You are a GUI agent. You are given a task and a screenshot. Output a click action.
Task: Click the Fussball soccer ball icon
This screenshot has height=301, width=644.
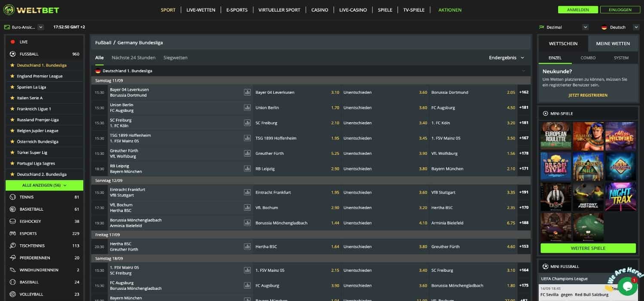pyautogui.click(x=12, y=54)
